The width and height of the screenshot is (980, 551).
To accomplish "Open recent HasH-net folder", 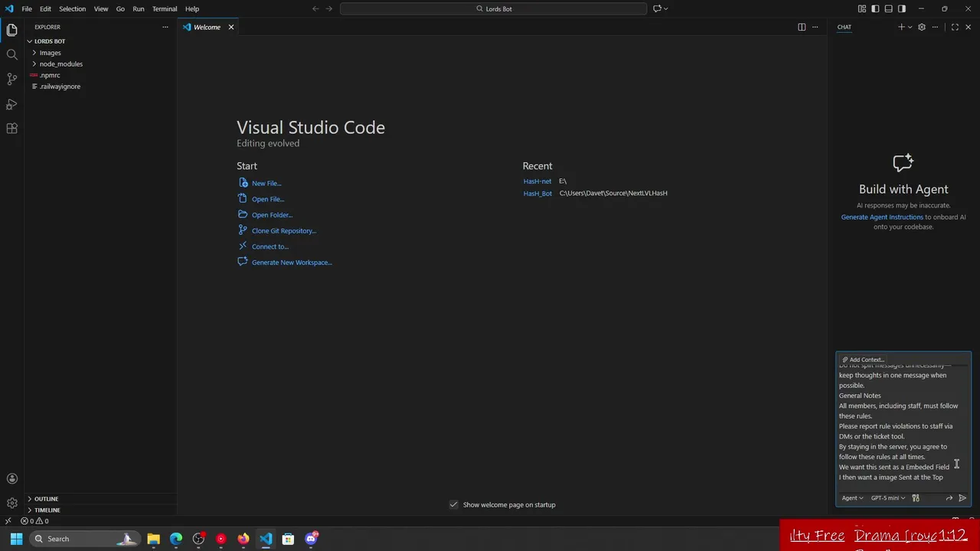I will point(537,181).
